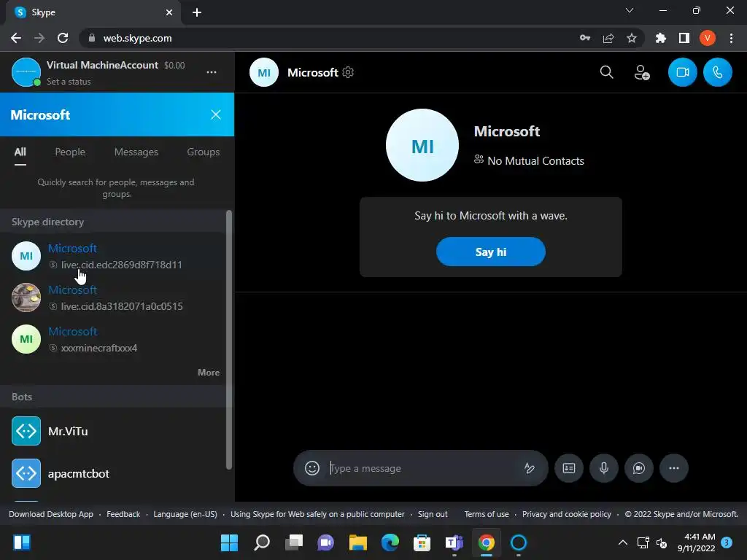Show hidden system tray icons
The height and width of the screenshot is (560, 747).
tap(623, 542)
